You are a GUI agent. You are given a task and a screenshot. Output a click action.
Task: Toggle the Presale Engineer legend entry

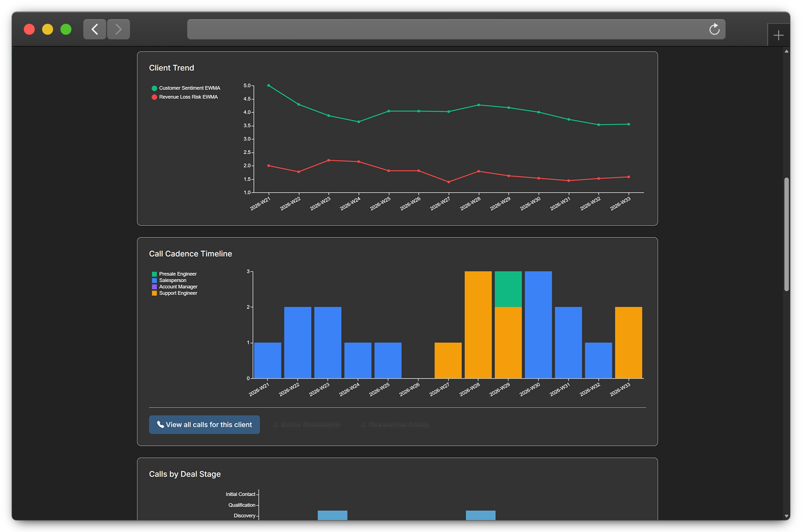pyautogui.click(x=174, y=274)
